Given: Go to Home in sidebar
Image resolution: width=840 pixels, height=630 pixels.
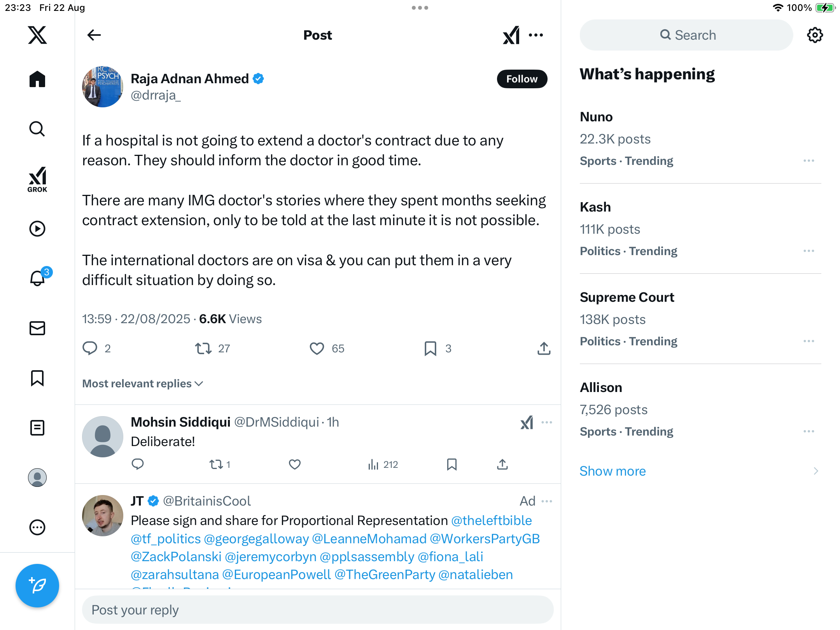Looking at the screenshot, I should click(37, 79).
